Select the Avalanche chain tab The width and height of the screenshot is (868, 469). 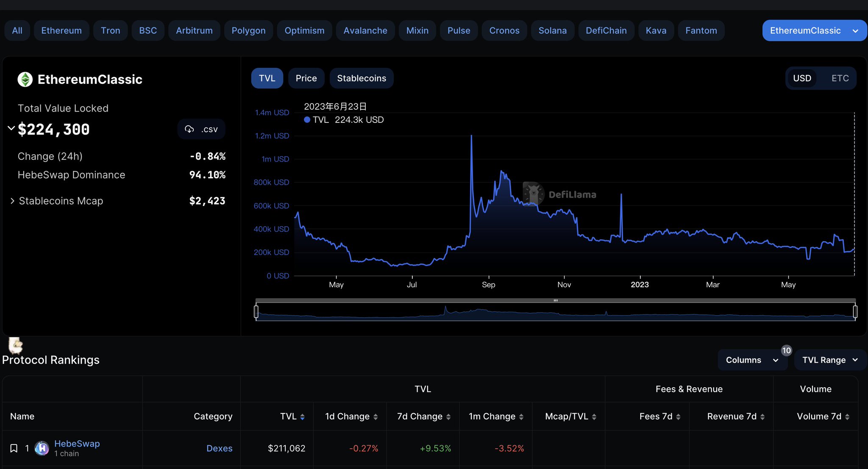point(365,31)
